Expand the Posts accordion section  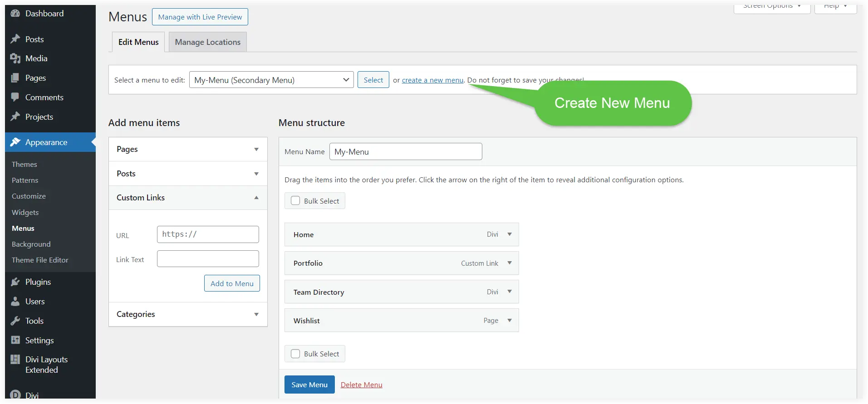pyautogui.click(x=188, y=174)
